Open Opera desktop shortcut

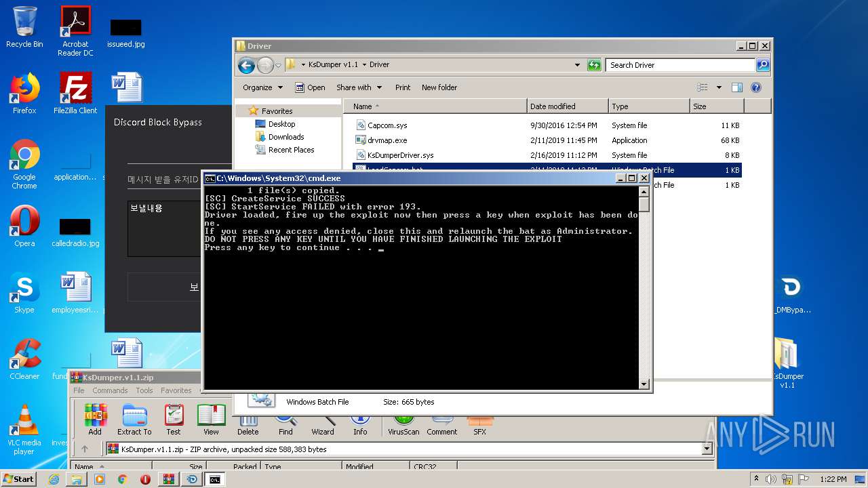24,227
